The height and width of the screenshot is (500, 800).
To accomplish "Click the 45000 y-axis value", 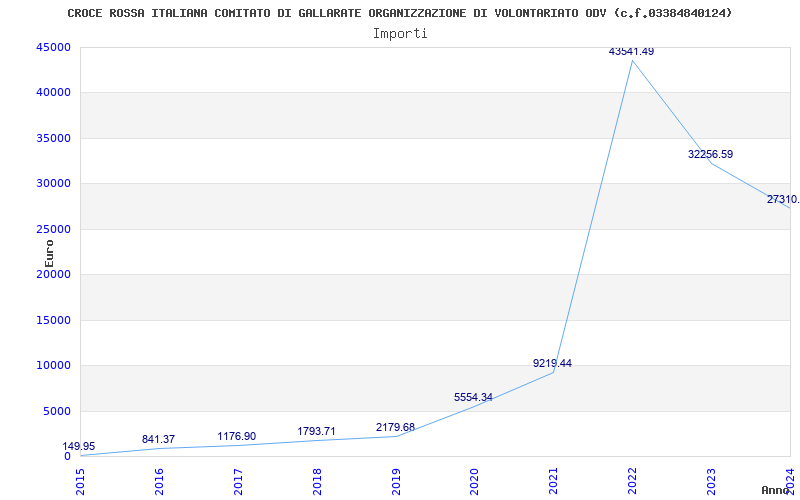I will 53,47.
